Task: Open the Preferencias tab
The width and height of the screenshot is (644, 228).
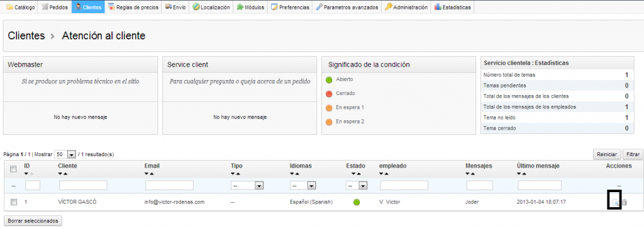Action: click(290, 7)
